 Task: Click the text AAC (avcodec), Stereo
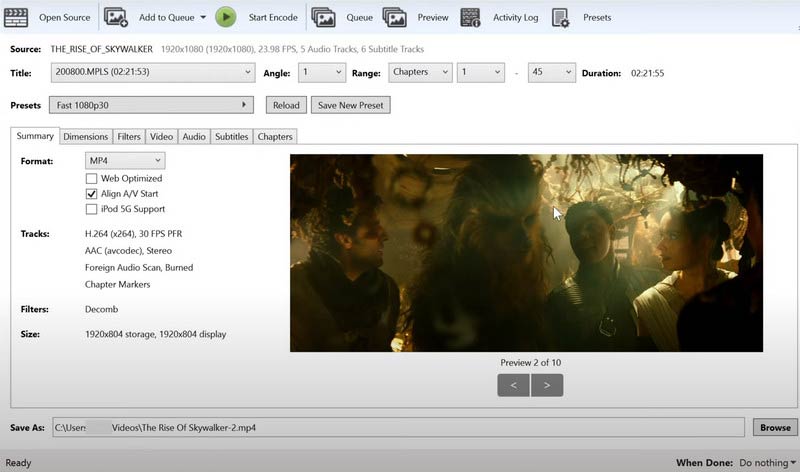pyautogui.click(x=129, y=251)
